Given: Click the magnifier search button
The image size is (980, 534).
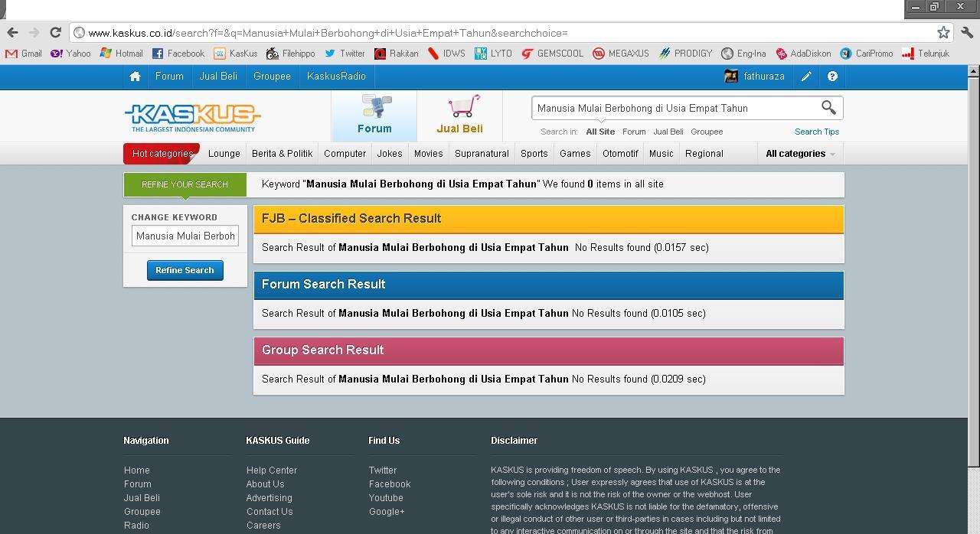Looking at the screenshot, I should click(x=828, y=107).
